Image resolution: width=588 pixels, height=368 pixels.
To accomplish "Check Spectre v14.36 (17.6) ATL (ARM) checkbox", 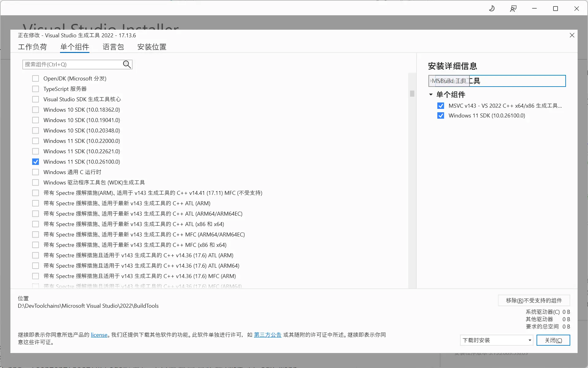I will pos(36,255).
